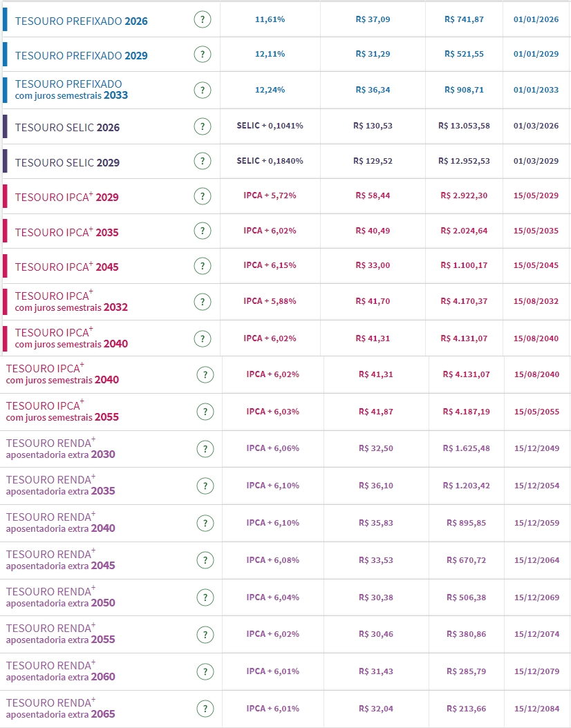Open help for Tesouro IPCA+ 2045
This screenshot has height=728, width=571.
coord(202,265)
